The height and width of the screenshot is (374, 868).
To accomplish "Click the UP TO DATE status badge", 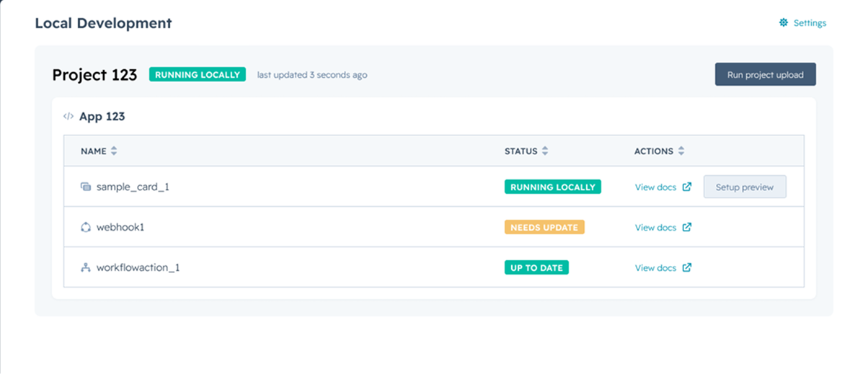I will 537,267.
